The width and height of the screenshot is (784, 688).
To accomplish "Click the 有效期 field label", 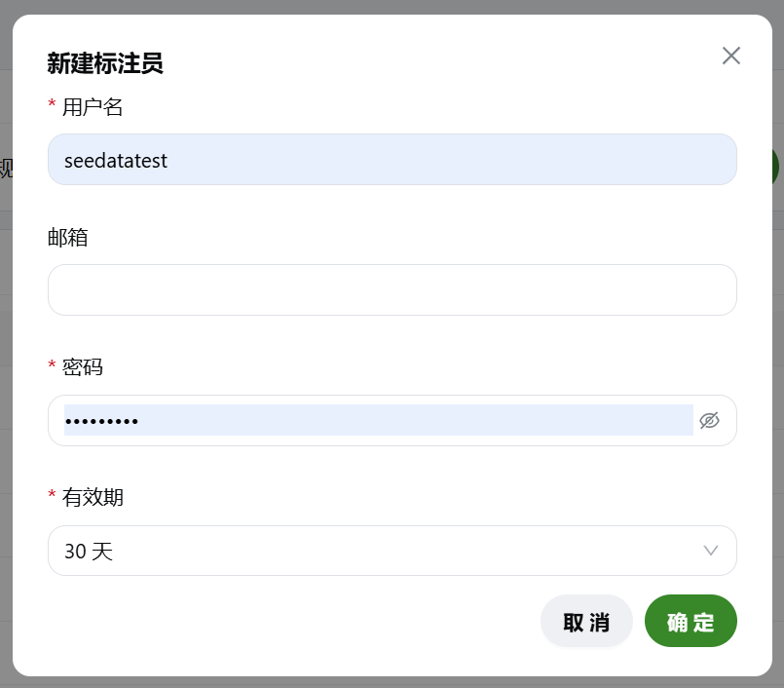I will tap(93, 497).
